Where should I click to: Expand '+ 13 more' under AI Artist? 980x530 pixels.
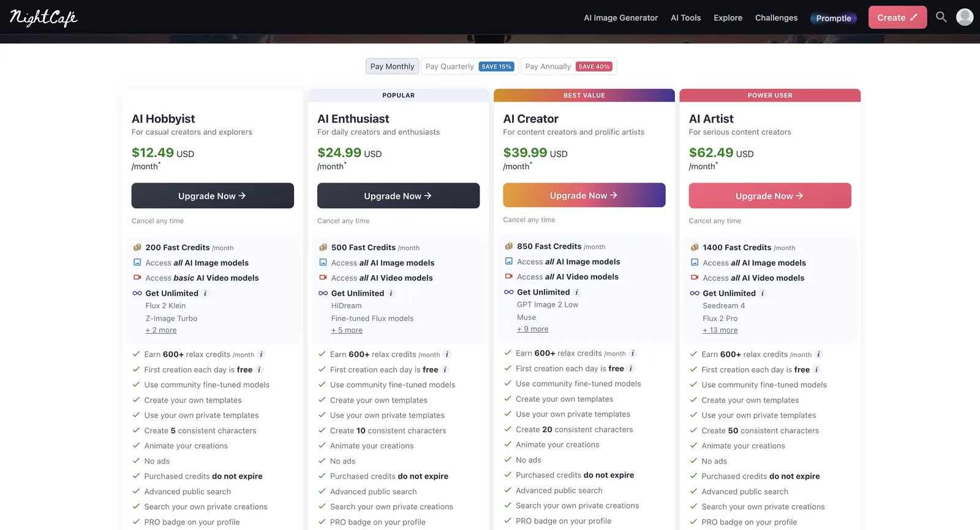(x=720, y=330)
